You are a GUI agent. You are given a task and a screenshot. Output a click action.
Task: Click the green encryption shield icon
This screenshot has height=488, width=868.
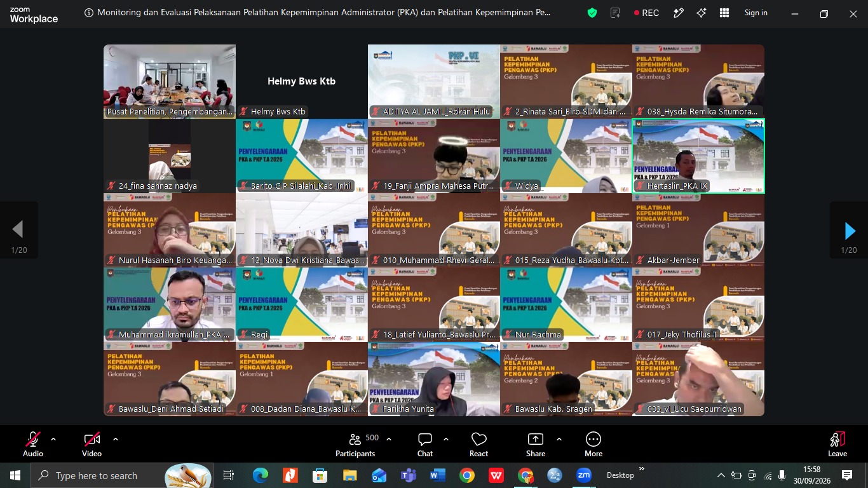592,13
